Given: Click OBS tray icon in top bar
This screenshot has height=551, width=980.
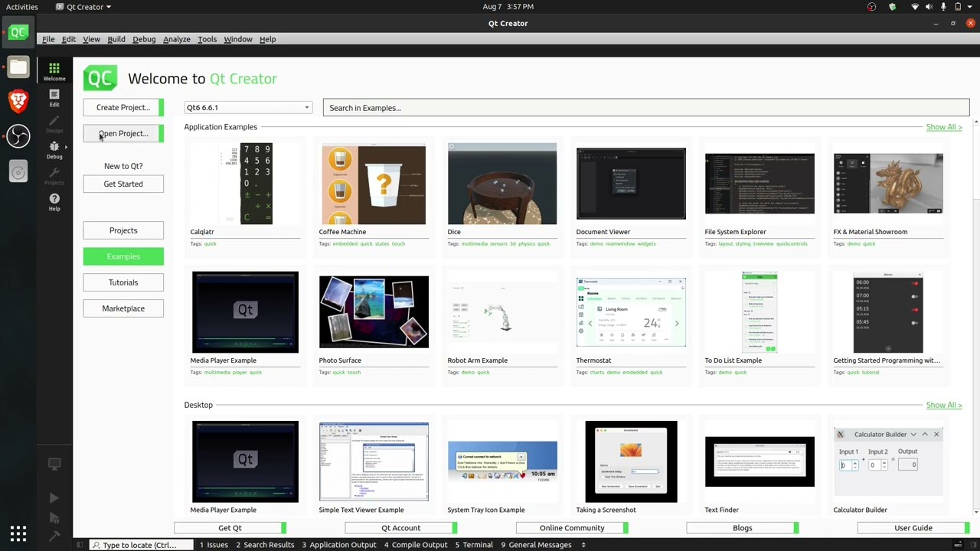Looking at the screenshot, I should tap(871, 7).
